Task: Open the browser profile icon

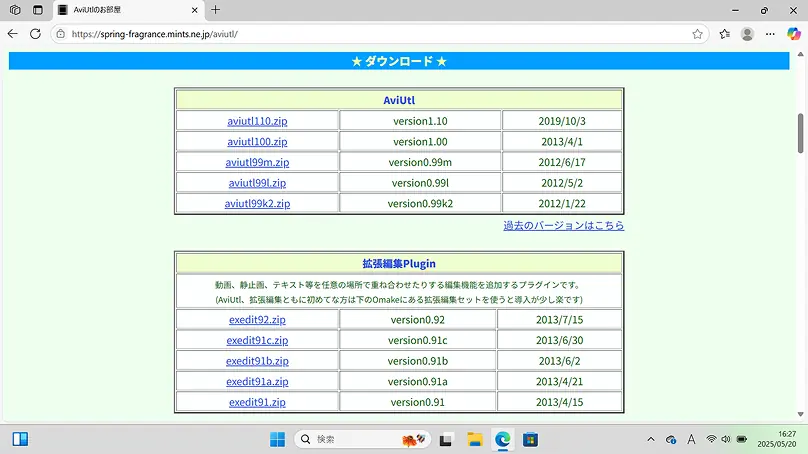Action: (x=747, y=34)
